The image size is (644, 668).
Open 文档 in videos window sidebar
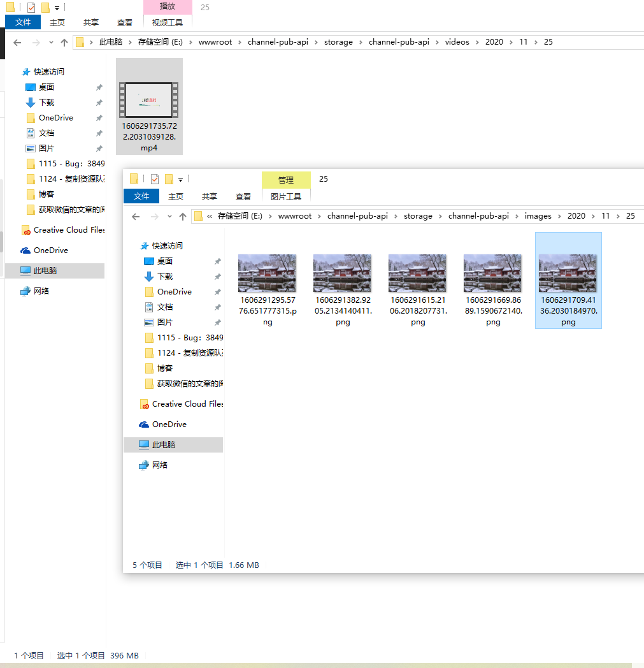pyautogui.click(x=46, y=133)
